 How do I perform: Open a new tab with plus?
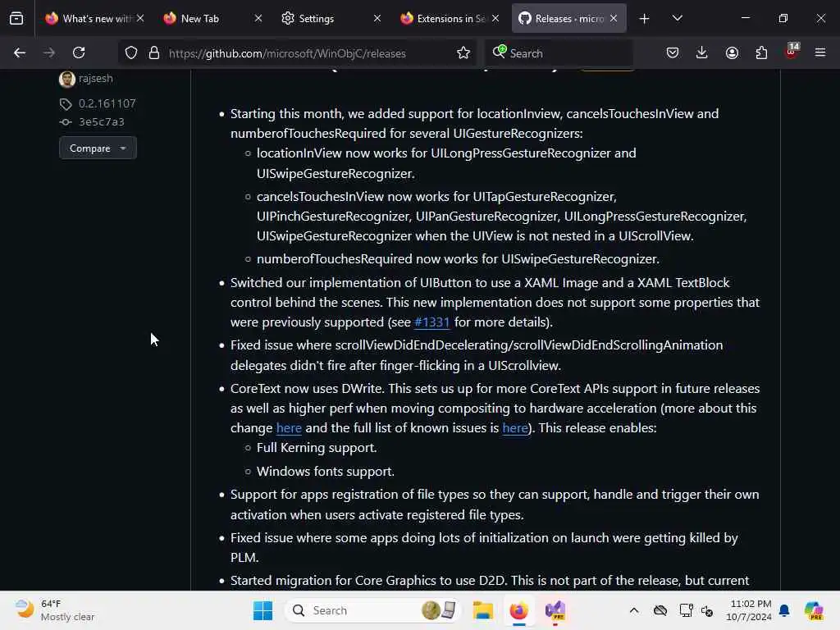(x=645, y=18)
